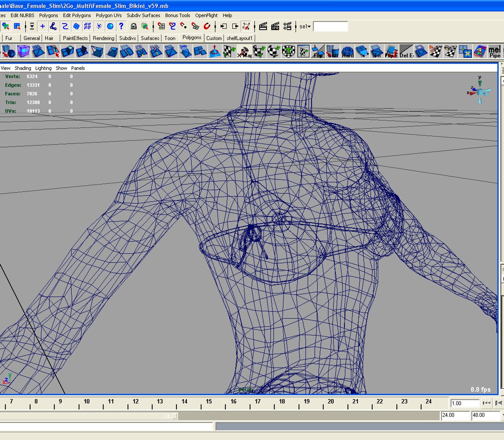Click the question mark miscellaneous mask icon
Viewport: 504px width, 440px height.
[x=121, y=26]
